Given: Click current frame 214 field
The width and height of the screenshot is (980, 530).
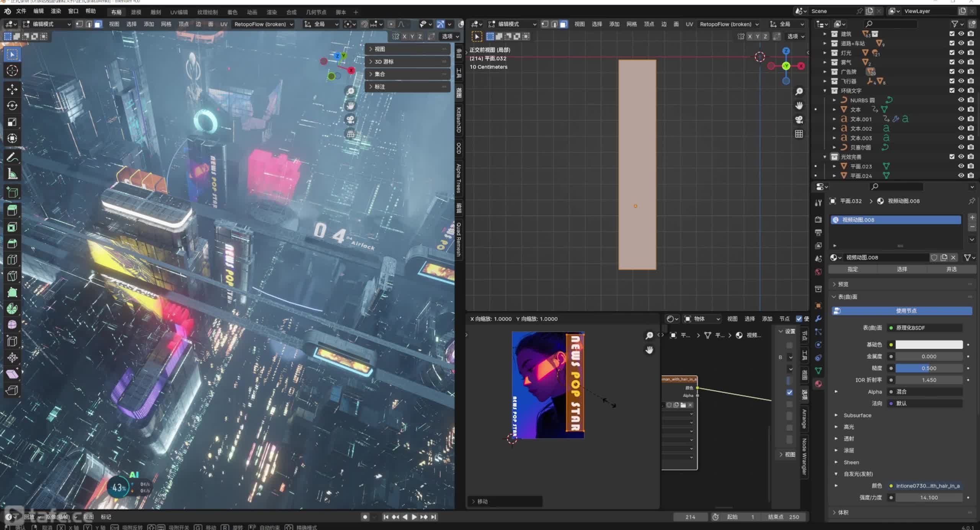Looking at the screenshot, I should click(691, 517).
